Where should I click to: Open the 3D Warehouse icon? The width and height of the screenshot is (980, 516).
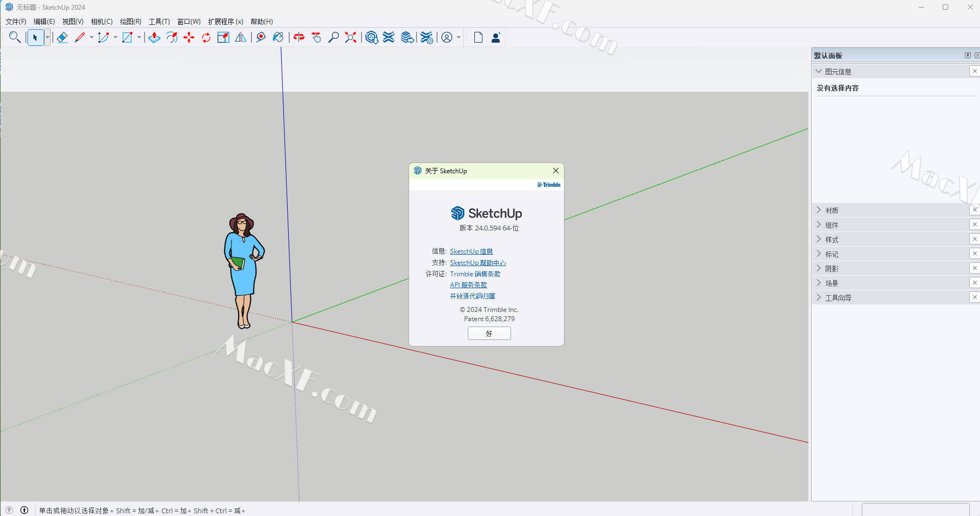(371, 37)
